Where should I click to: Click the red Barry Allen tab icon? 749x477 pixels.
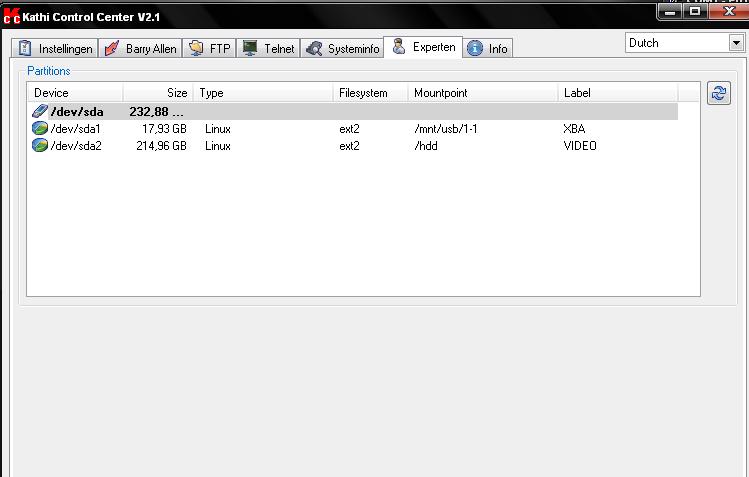[x=112, y=48]
